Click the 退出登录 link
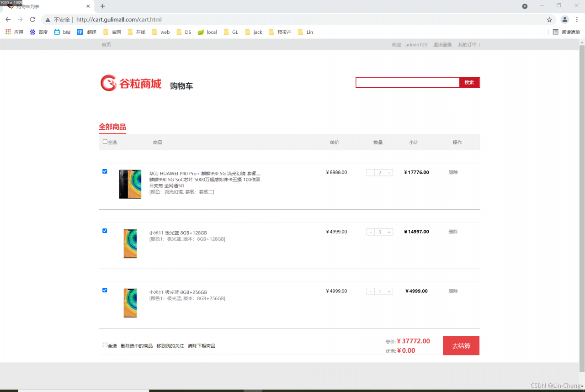Screen dimensions: 585x392 442,45
